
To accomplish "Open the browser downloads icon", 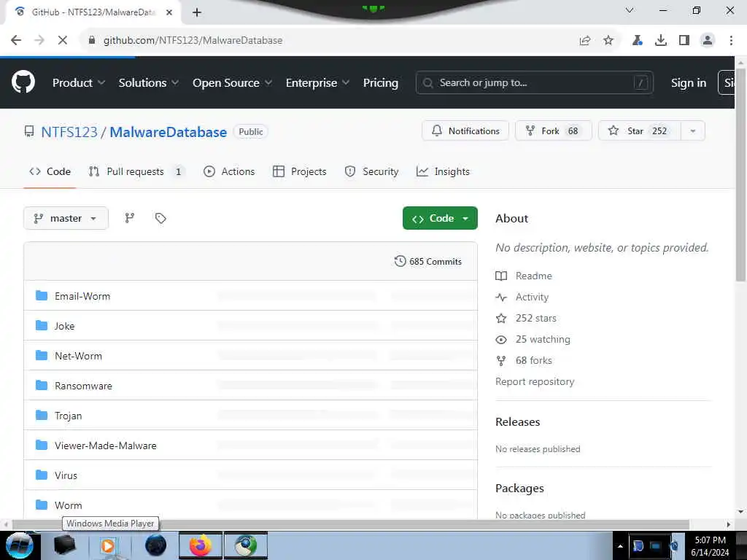I will [x=660, y=41].
